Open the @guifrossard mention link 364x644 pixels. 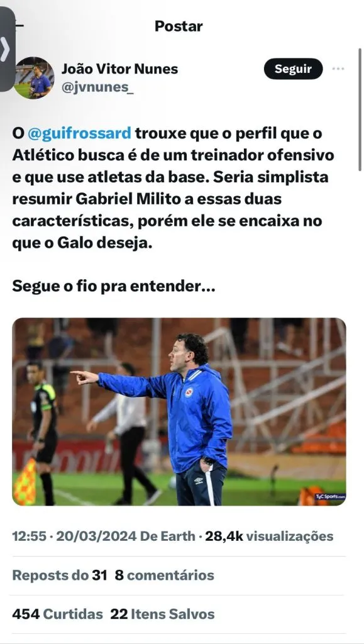coord(80,133)
